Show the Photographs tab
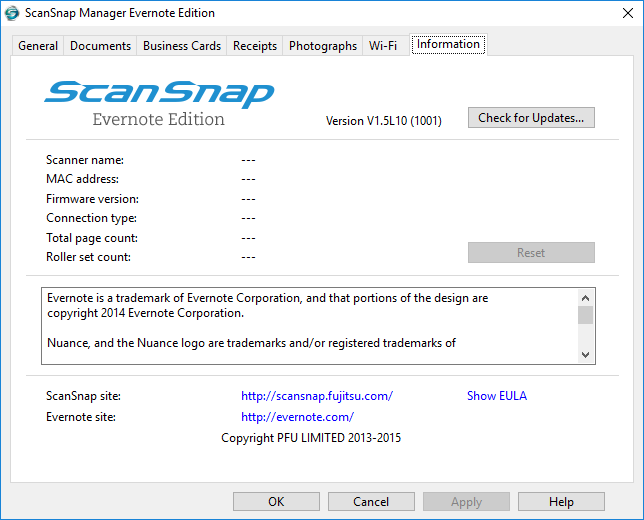This screenshot has height=520, width=644. pyautogui.click(x=323, y=46)
